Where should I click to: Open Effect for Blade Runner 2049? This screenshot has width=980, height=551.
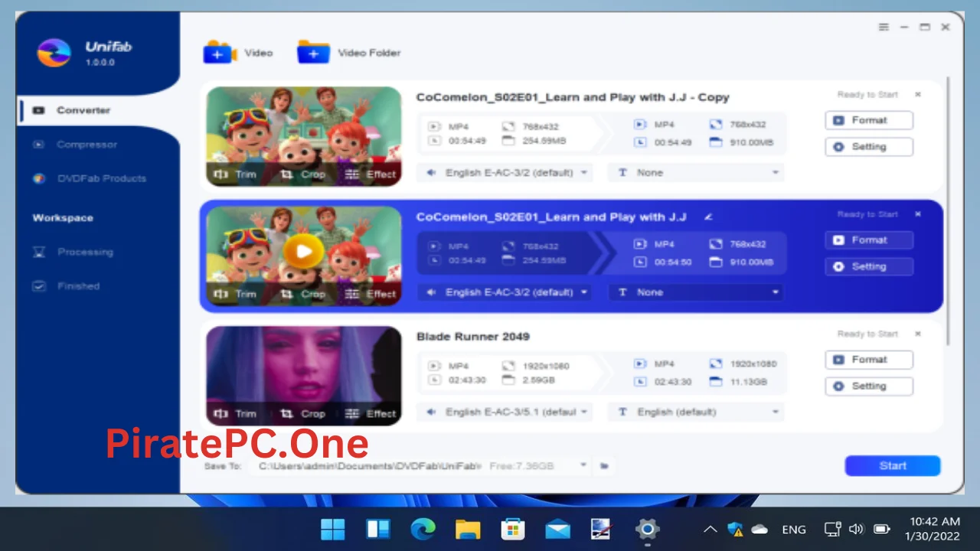click(371, 414)
